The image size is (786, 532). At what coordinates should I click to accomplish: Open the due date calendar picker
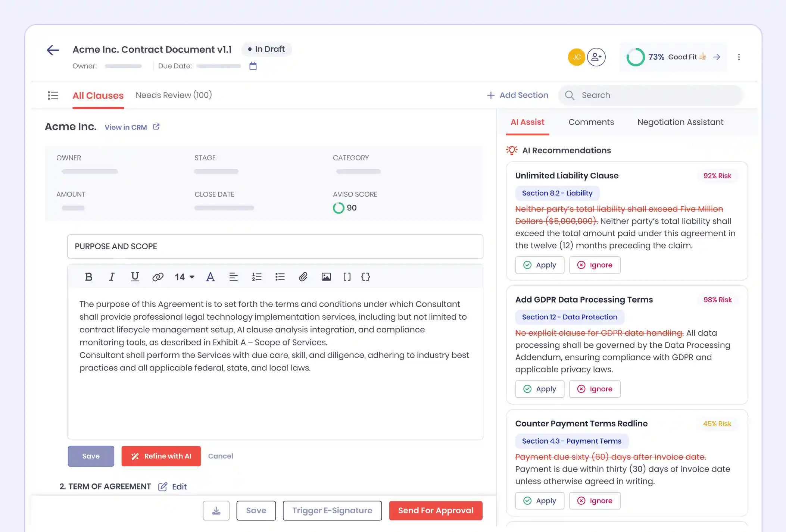click(x=253, y=66)
